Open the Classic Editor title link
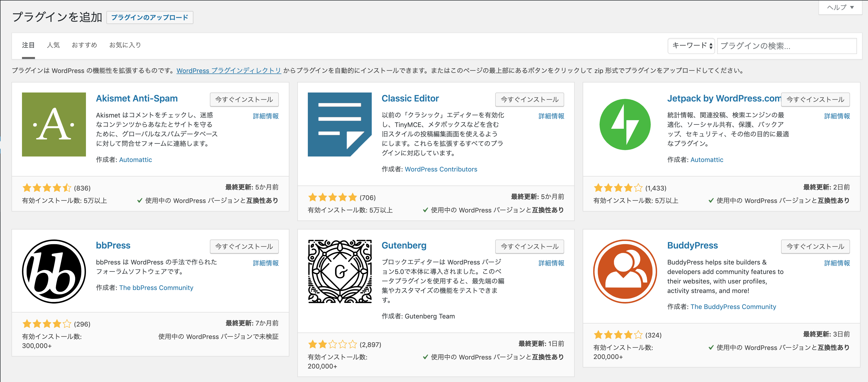 pyautogui.click(x=410, y=98)
